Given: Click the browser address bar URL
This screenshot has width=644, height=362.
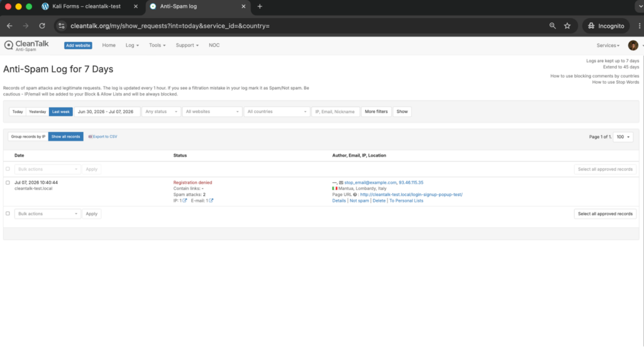Looking at the screenshot, I should (x=170, y=26).
